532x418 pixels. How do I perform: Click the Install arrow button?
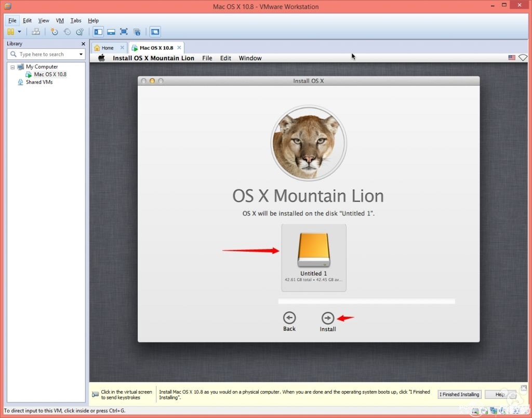[x=328, y=318]
